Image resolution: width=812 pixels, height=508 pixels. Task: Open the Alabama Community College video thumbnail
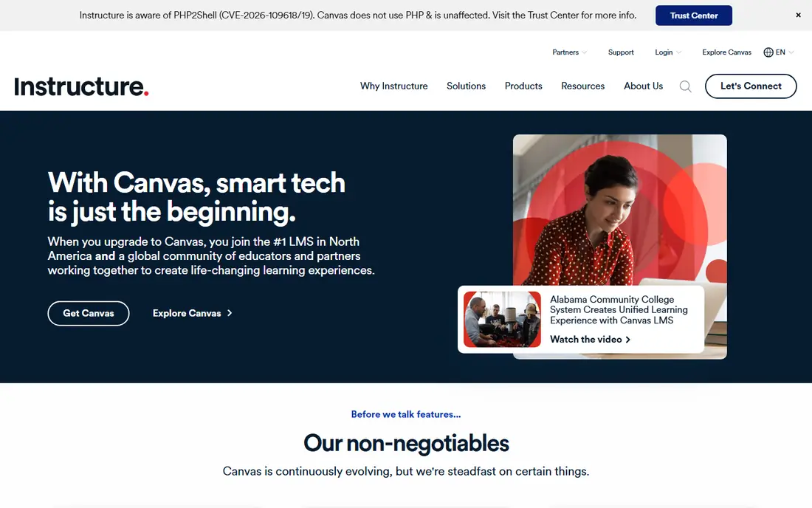[x=502, y=319]
